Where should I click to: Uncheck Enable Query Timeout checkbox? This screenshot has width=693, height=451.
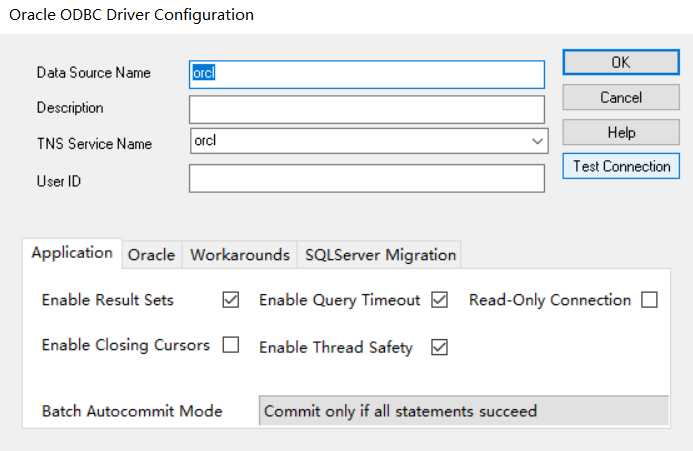(439, 299)
